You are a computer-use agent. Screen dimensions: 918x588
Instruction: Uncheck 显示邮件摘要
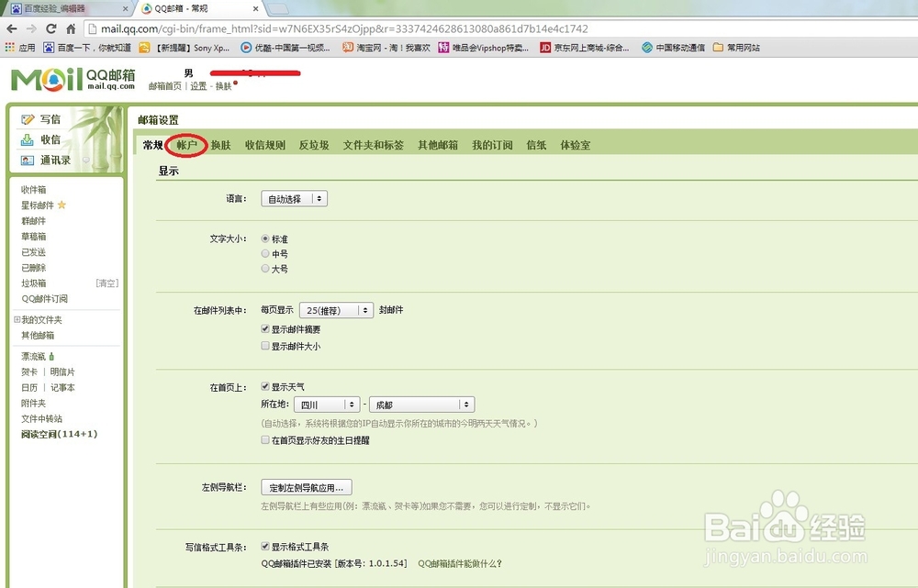[264, 328]
